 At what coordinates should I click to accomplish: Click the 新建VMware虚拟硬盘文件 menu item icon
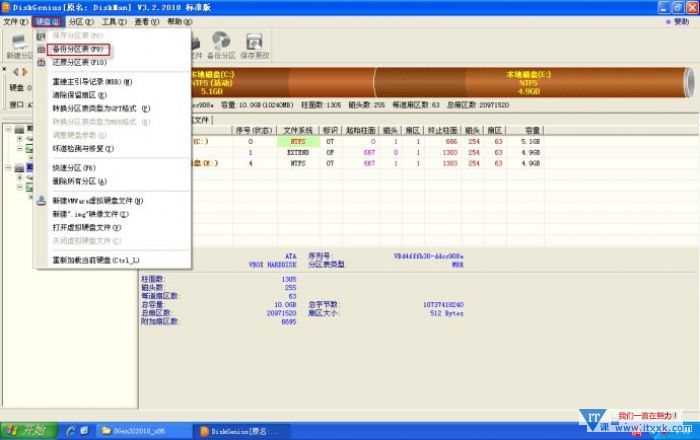pyautogui.click(x=41, y=201)
